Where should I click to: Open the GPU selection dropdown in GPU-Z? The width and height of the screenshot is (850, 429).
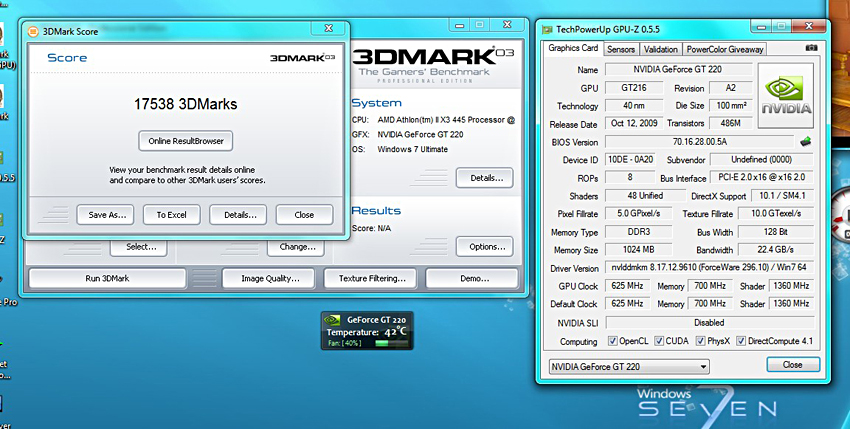[x=629, y=367]
